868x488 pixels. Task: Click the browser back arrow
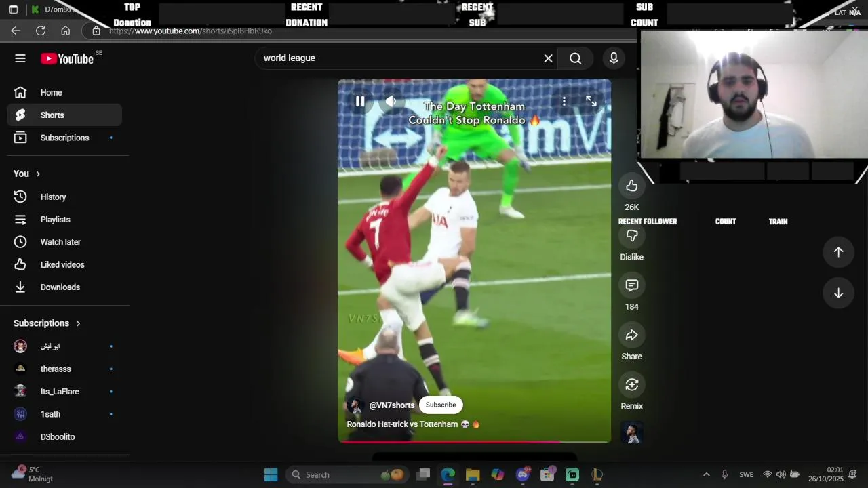coord(16,30)
